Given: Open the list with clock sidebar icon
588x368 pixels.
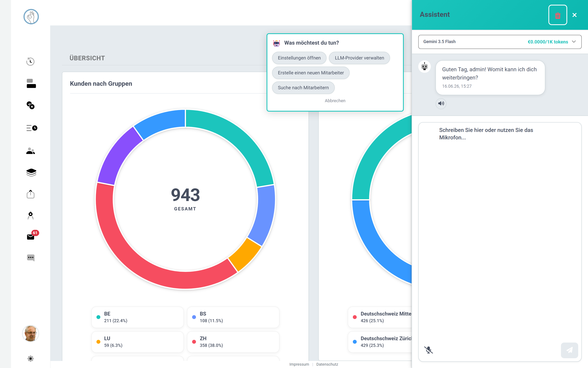Looking at the screenshot, I should 32,128.
